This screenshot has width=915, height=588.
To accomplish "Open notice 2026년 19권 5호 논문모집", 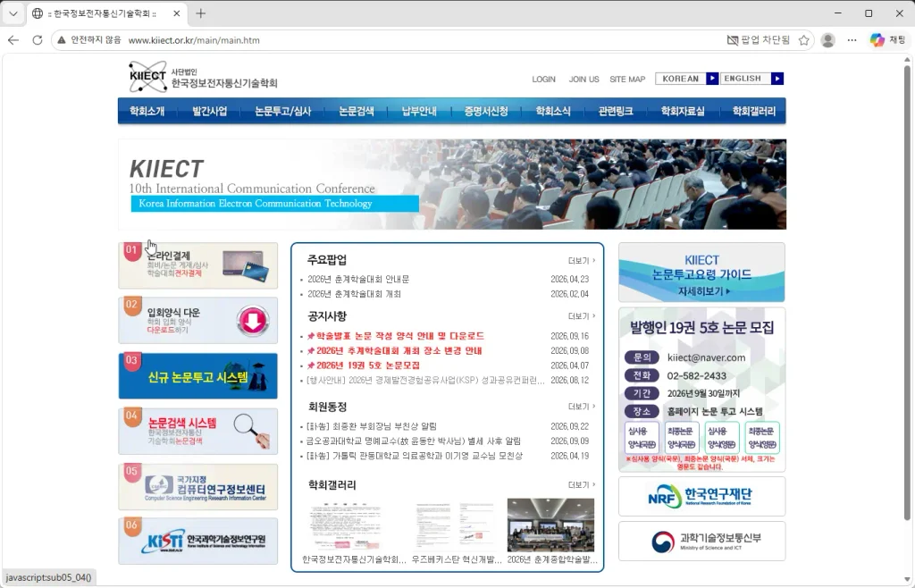I will point(367,365).
